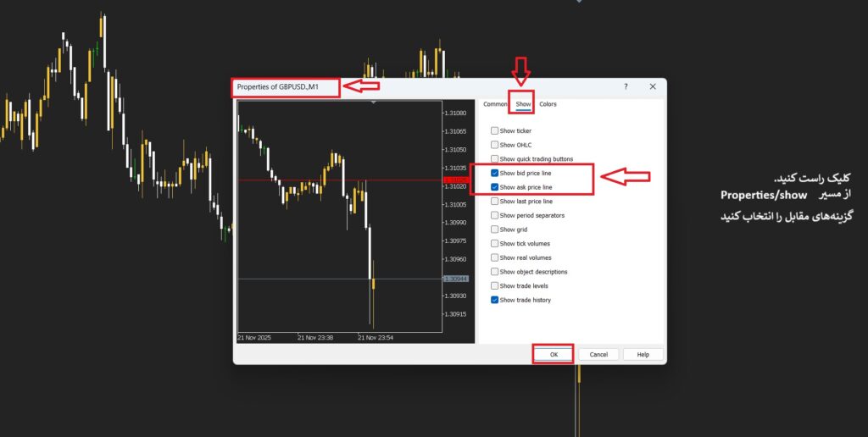Enable the Show ticker checkbox
The image size is (868, 437).
(495, 131)
